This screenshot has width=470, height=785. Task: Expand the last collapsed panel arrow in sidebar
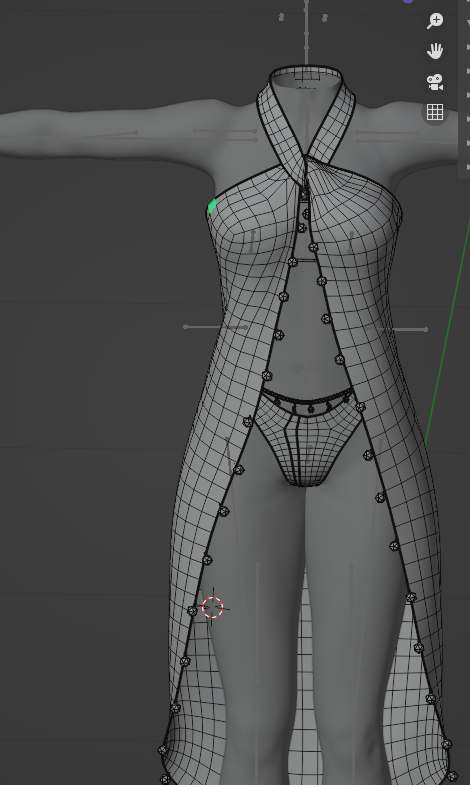[467, 166]
